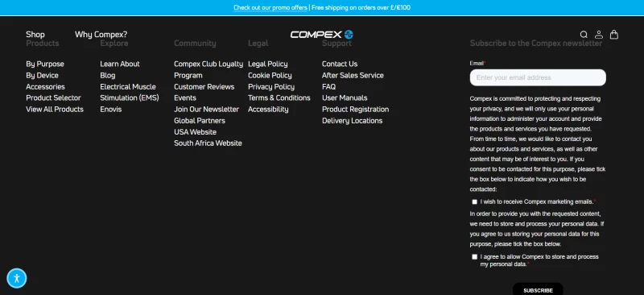Open the By Device link
The image size is (644, 295).
click(43, 75)
